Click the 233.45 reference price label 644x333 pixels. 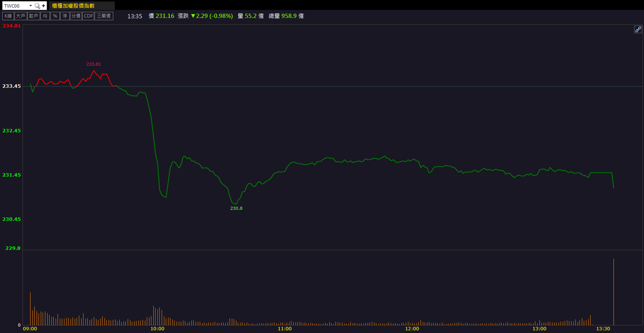pyautogui.click(x=12, y=86)
